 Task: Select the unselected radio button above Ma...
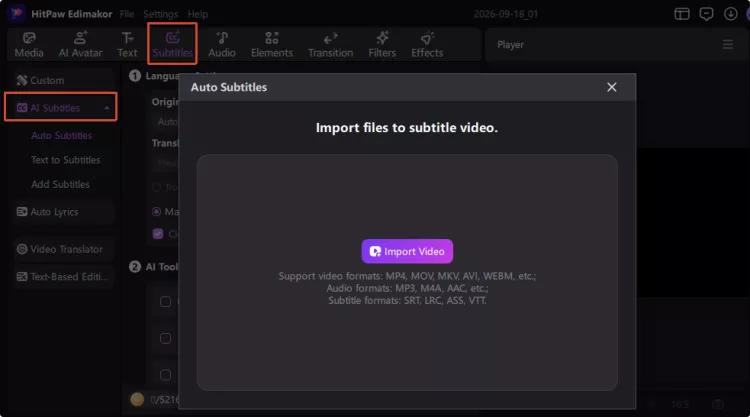pyautogui.click(x=156, y=187)
